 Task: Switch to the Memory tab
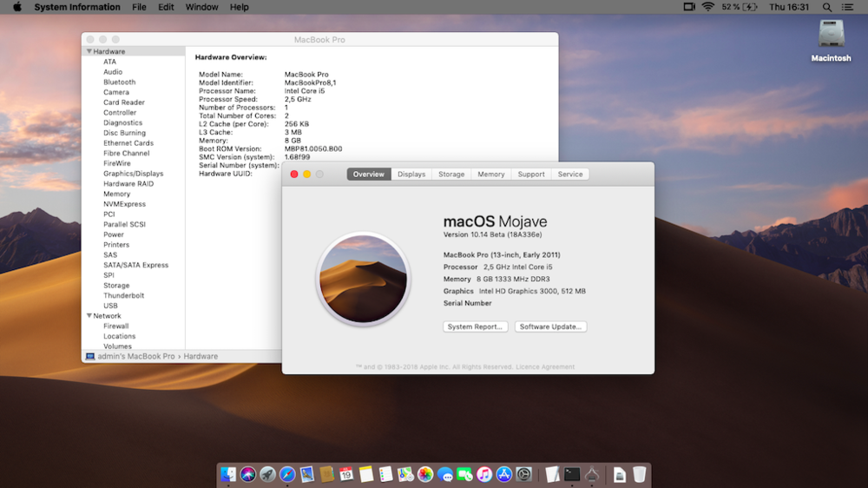[x=491, y=174]
